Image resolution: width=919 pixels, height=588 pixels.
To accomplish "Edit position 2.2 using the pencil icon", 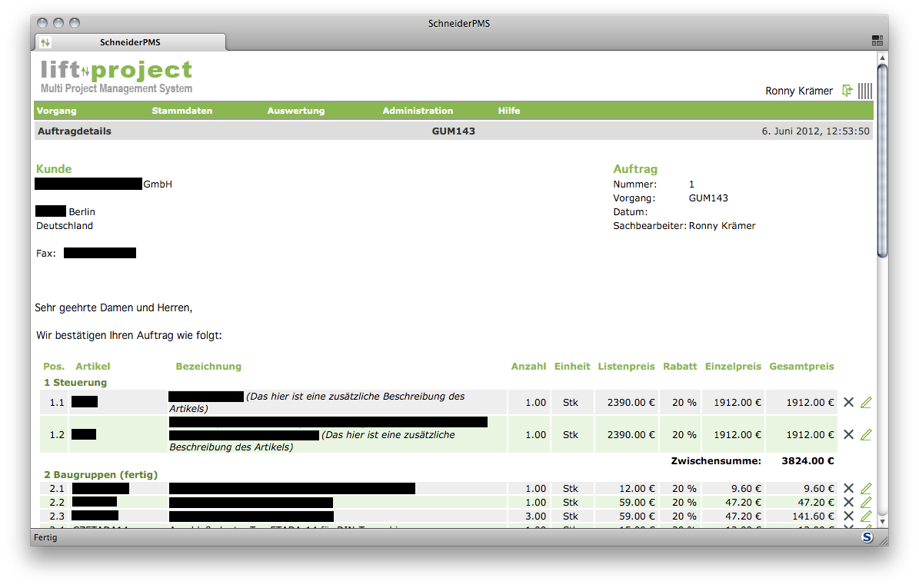I will pos(866,502).
